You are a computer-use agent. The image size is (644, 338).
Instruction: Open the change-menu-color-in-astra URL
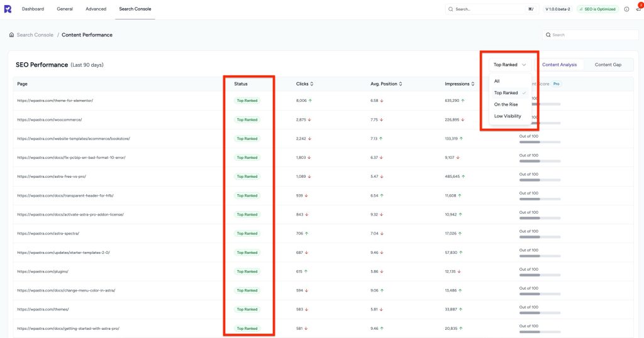coord(66,290)
